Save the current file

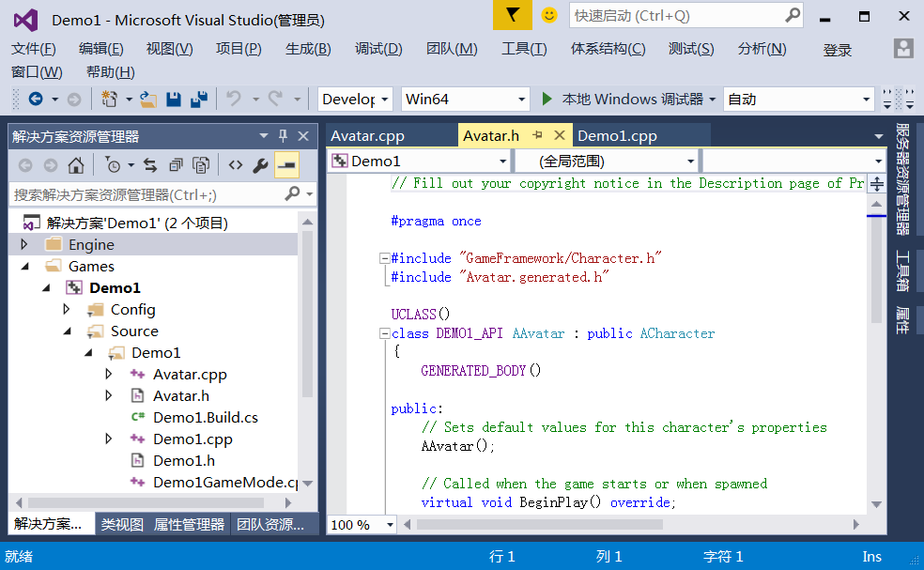coord(173,99)
